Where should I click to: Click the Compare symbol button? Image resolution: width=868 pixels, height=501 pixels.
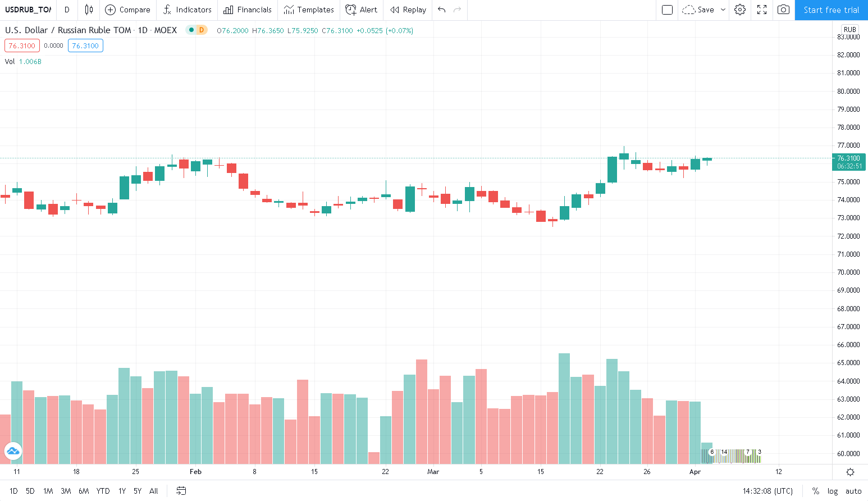[128, 10]
